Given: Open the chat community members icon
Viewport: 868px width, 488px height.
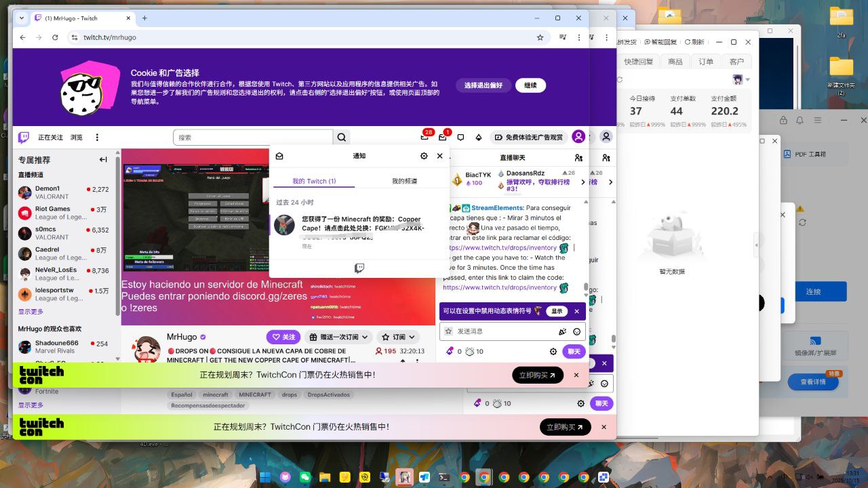Looking at the screenshot, I should 578,157.
